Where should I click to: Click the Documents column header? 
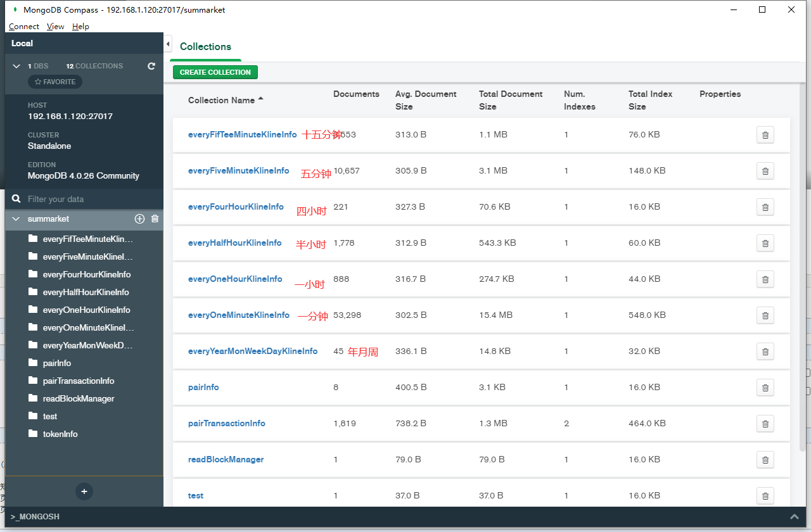(x=356, y=94)
